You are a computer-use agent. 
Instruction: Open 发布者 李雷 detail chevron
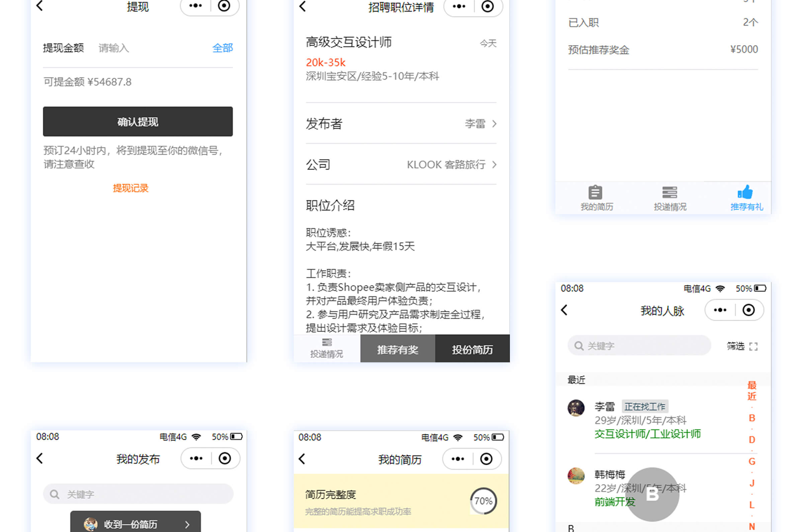[x=494, y=124]
